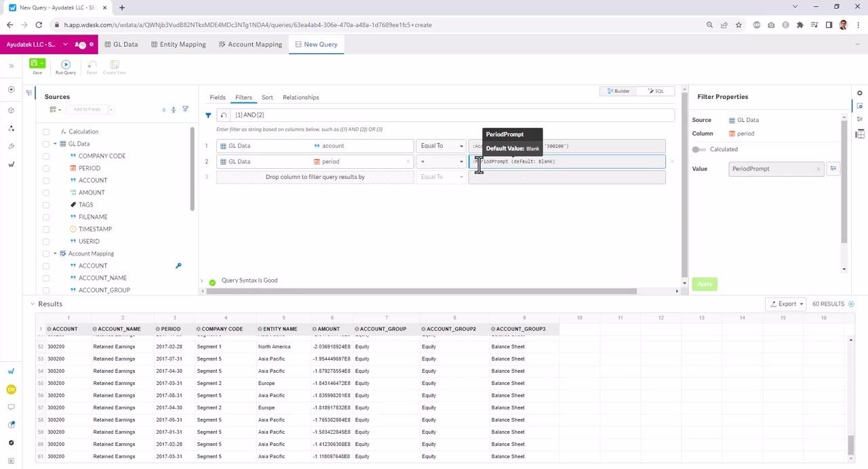Open the Account Mapping tab
This screenshot has width=868, height=469.
pyautogui.click(x=250, y=45)
